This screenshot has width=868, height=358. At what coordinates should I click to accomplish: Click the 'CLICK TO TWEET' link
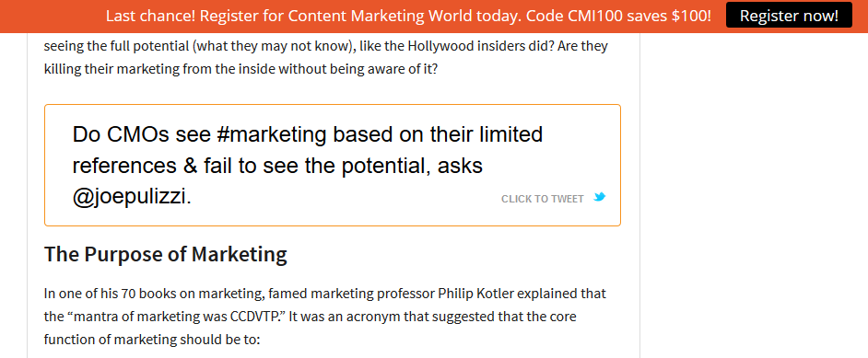point(543,199)
